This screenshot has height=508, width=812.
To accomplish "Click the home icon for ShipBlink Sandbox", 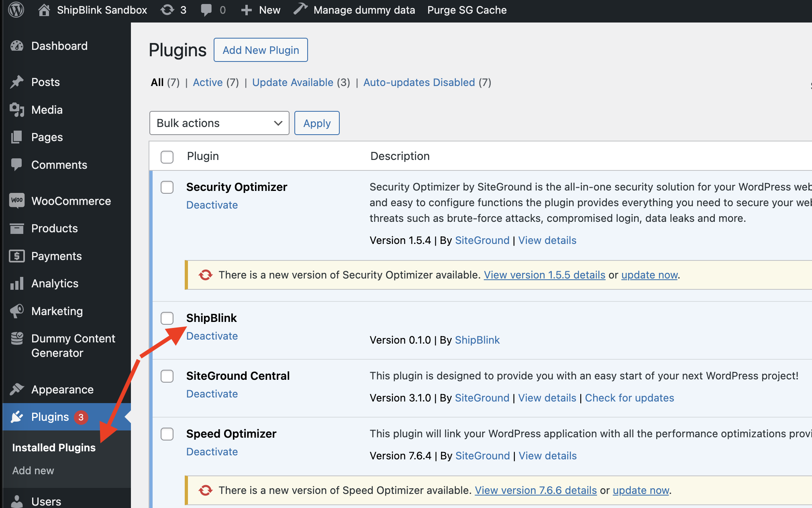I will [44, 10].
